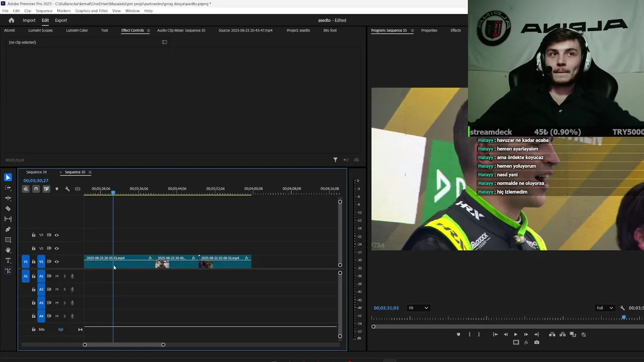Select the Ripple Edit tool
The height and width of the screenshot is (362, 644).
8,198
